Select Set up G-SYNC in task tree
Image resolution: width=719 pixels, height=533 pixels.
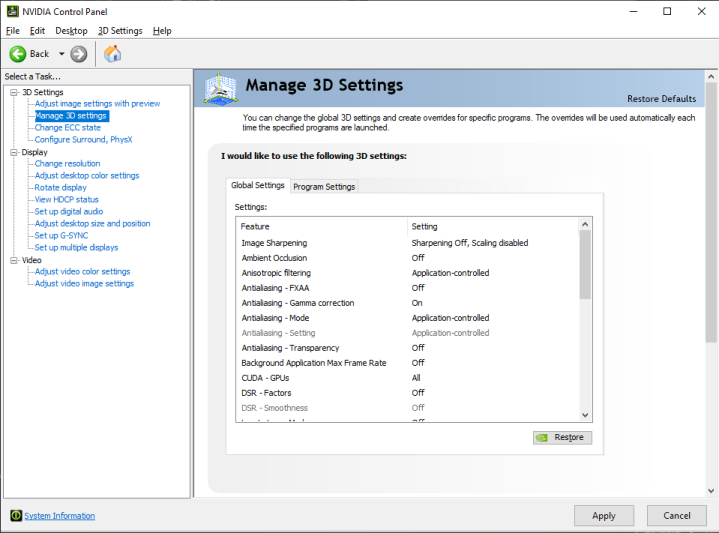[x=61, y=236]
